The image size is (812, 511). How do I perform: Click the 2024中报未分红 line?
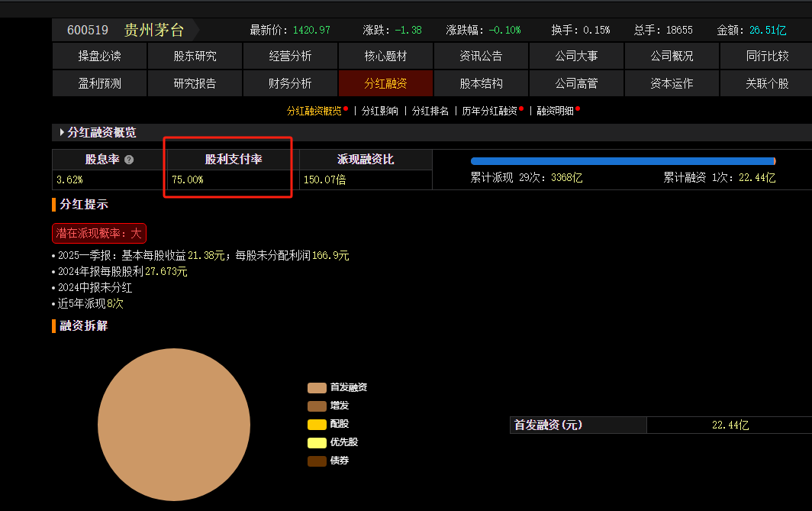pos(95,288)
